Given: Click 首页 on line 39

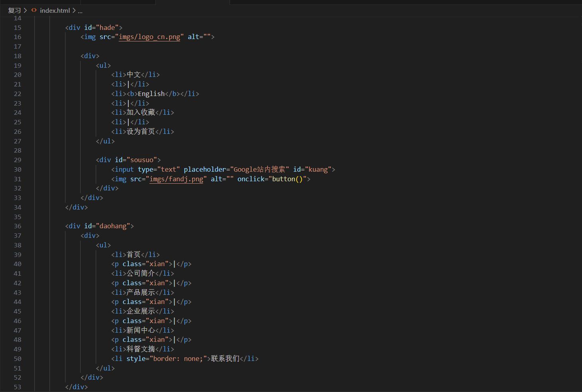Looking at the screenshot, I should pos(134,255).
